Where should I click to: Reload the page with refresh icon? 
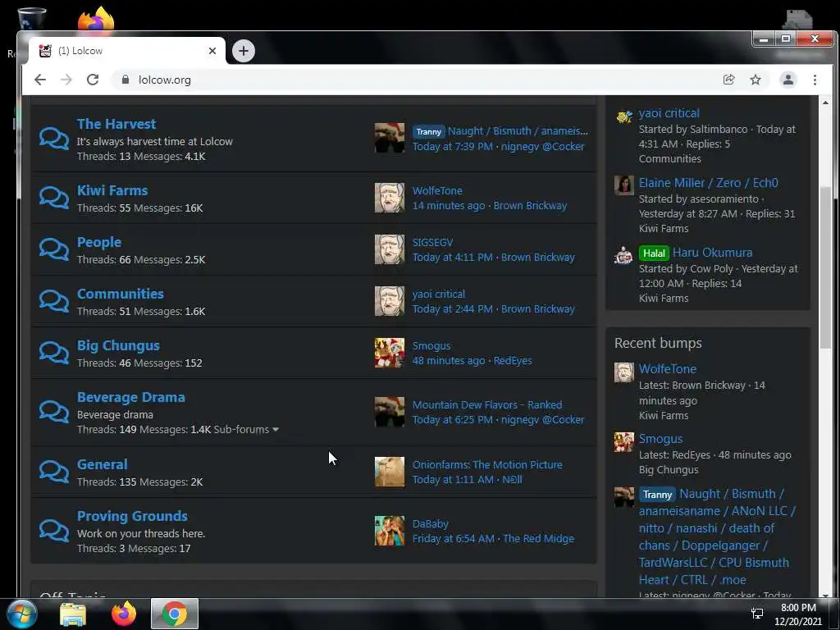93,80
